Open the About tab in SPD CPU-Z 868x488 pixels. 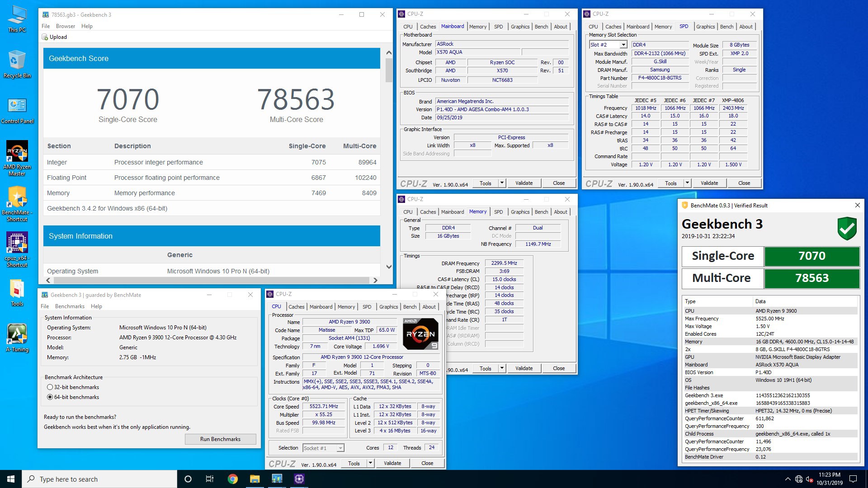746,27
